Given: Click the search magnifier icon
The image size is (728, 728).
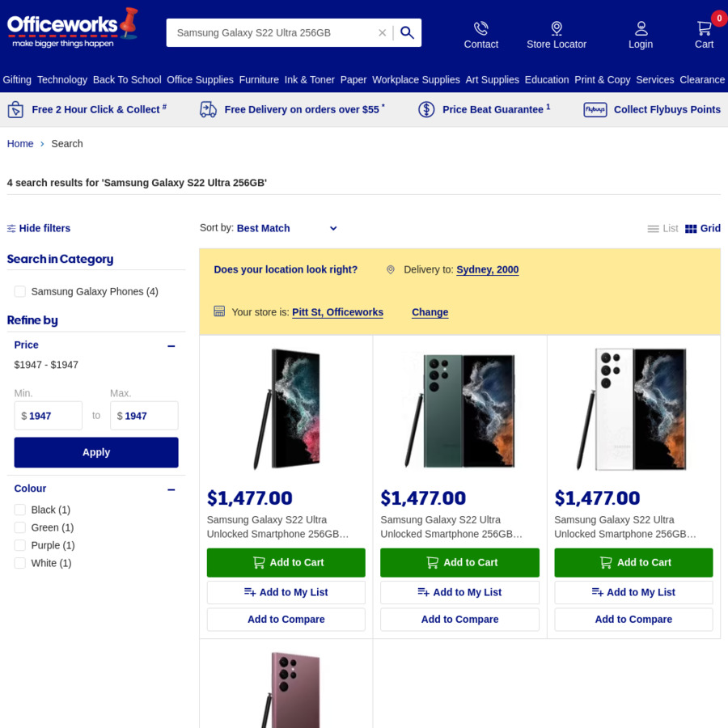Looking at the screenshot, I should 407,32.
